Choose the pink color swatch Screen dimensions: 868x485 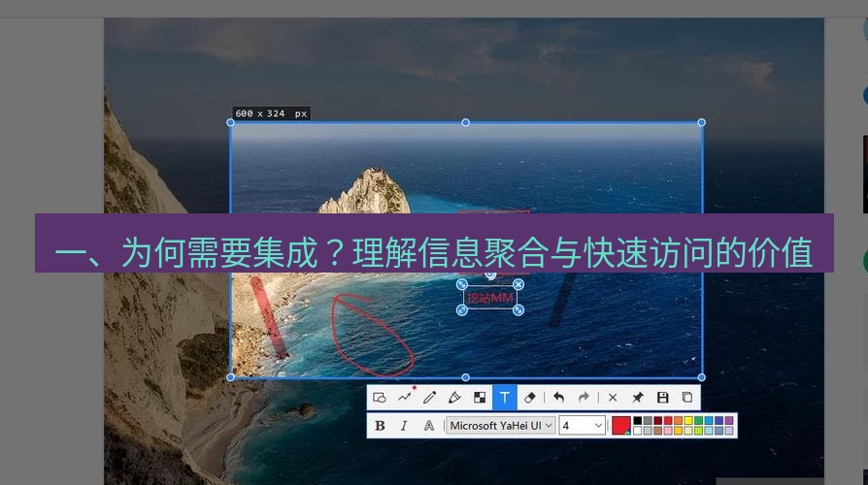tap(668, 431)
